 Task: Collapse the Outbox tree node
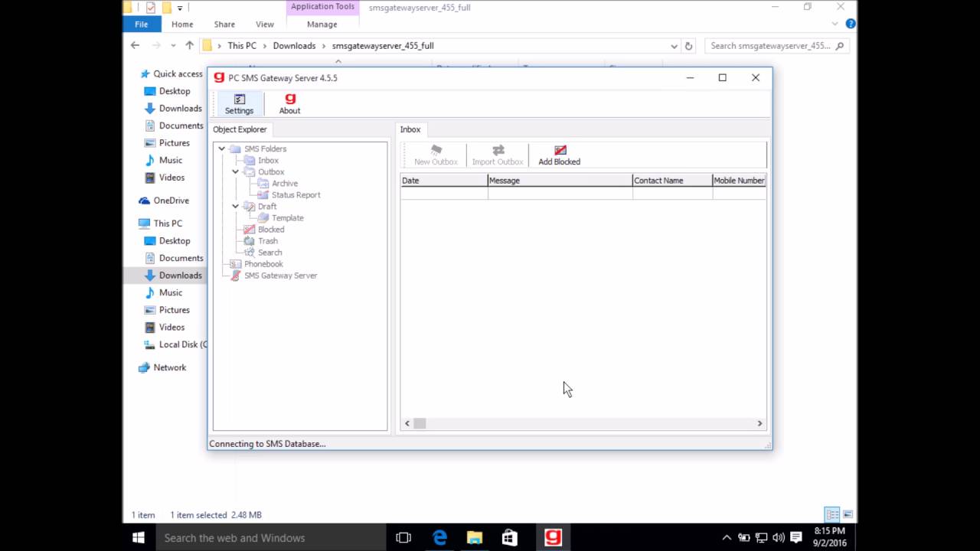click(236, 172)
